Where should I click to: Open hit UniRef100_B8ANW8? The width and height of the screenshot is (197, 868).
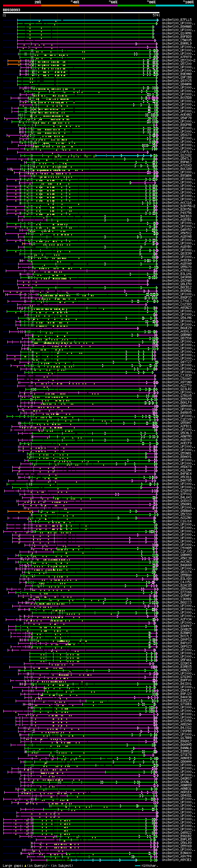click(x=177, y=26)
